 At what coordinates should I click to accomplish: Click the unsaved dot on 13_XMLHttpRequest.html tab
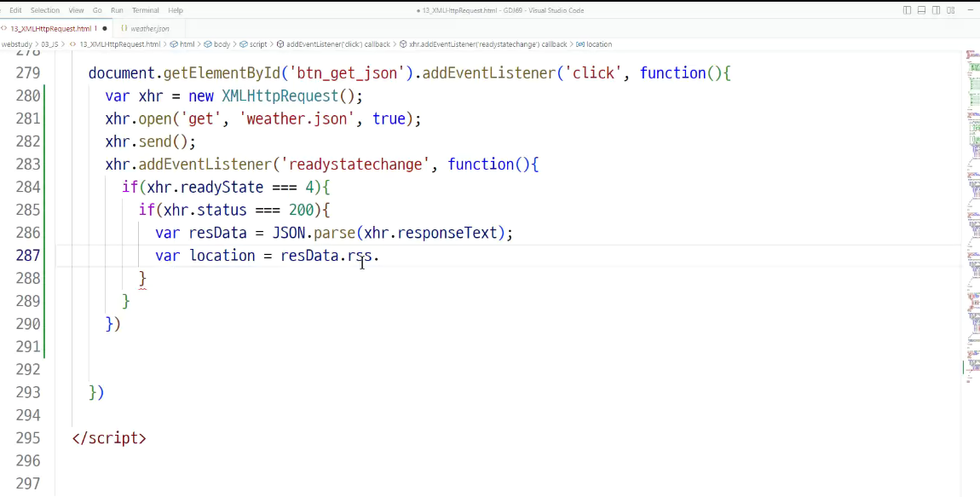(104, 28)
